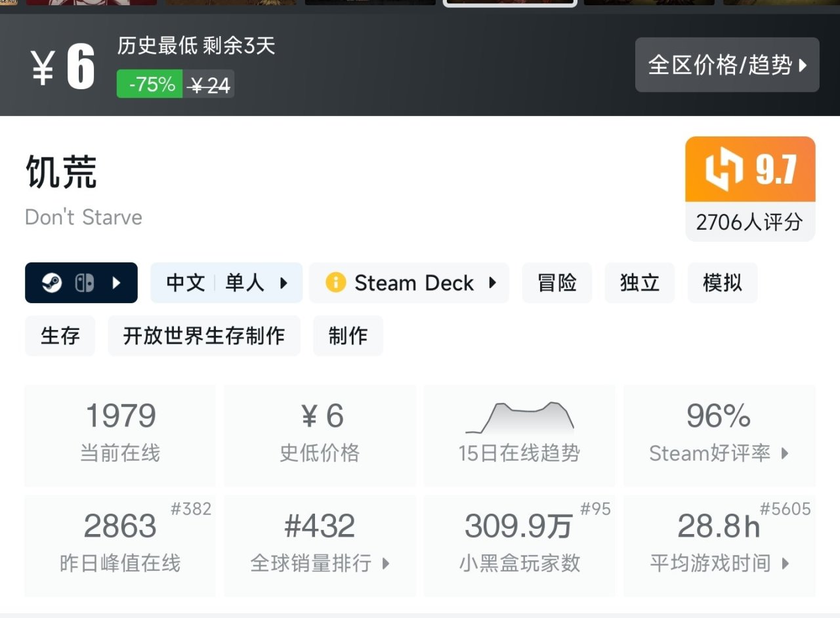Open 平均游戏时间 28.8h details
Screen dimensions: 840x618
[x=719, y=546]
